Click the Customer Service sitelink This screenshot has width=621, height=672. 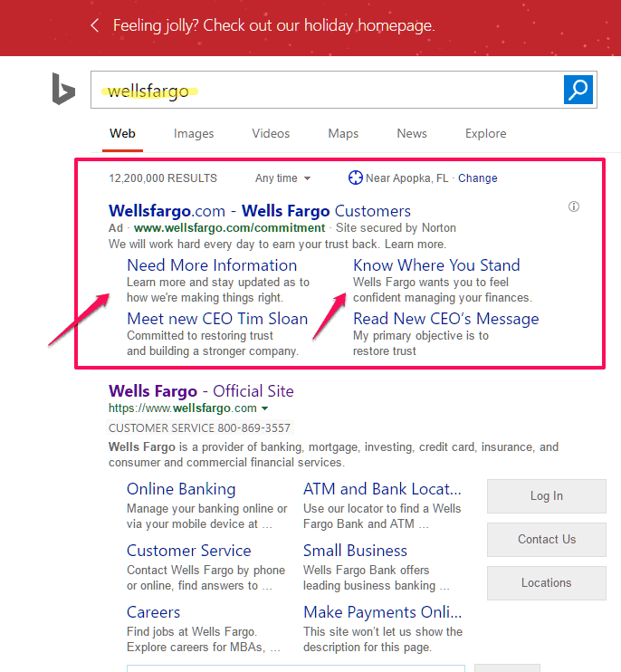tap(189, 551)
